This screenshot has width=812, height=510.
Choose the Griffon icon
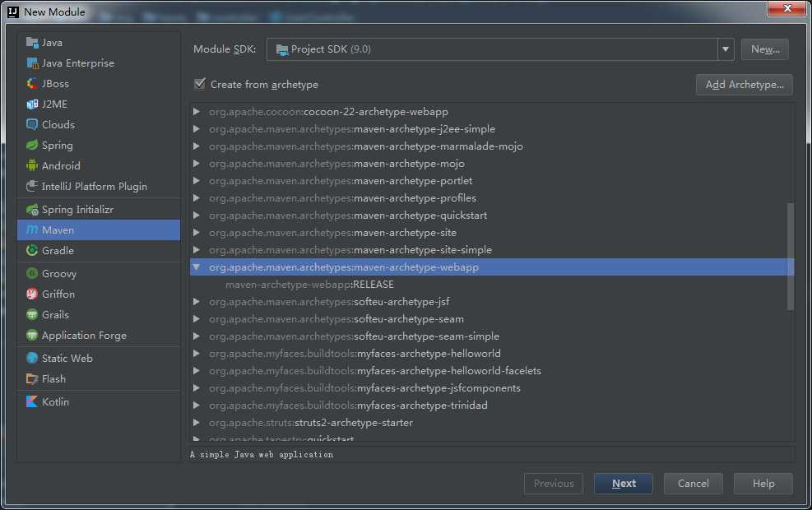[x=32, y=294]
